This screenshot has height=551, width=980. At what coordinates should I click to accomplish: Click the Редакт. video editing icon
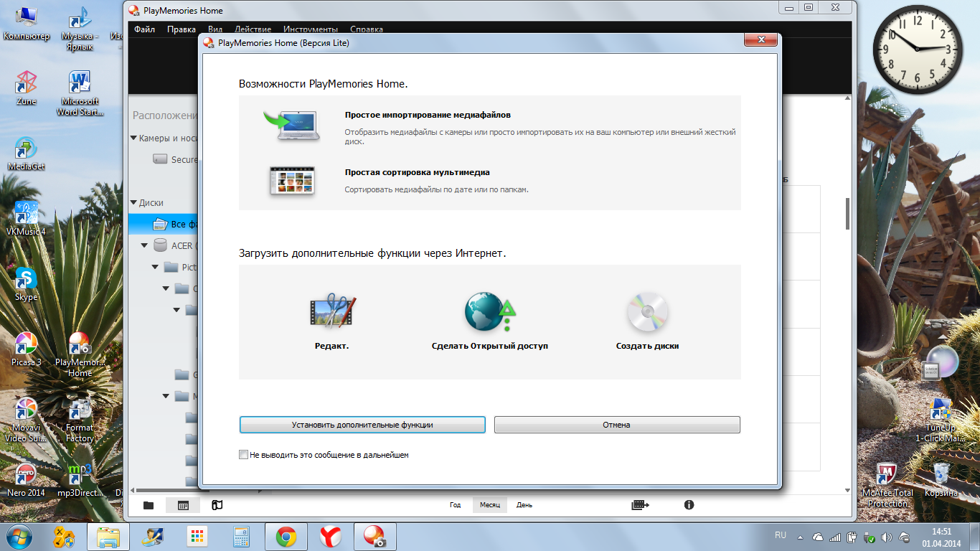(332, 312)
